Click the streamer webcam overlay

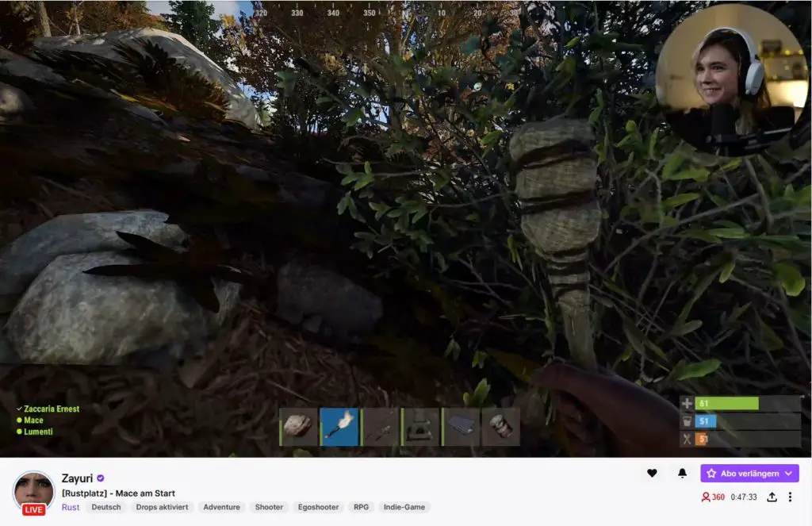click(x=731, y=80)
